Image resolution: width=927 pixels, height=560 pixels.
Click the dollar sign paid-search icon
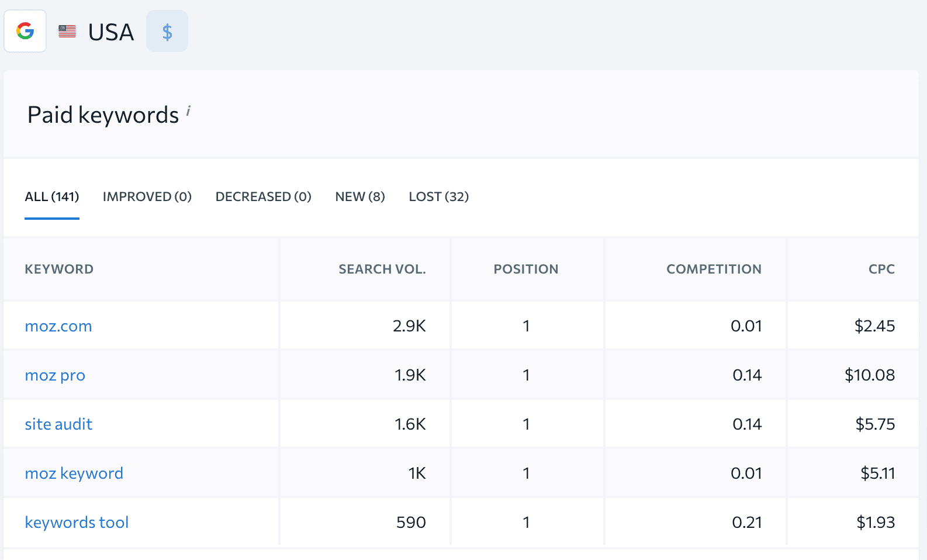click(x=167, y=31)
